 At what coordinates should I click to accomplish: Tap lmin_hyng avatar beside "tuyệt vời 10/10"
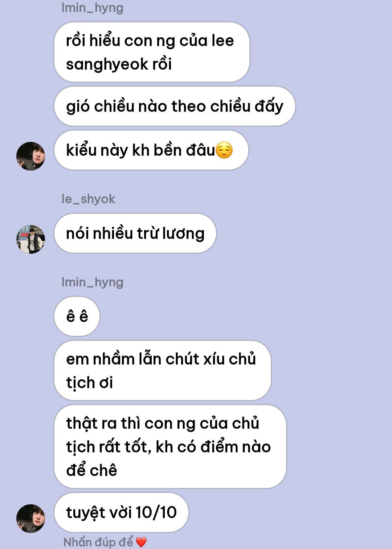pos(31,518)
